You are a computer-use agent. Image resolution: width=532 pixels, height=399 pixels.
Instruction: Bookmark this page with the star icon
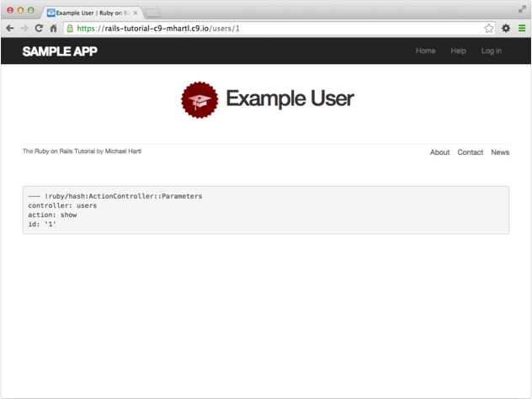pos(488,28)
